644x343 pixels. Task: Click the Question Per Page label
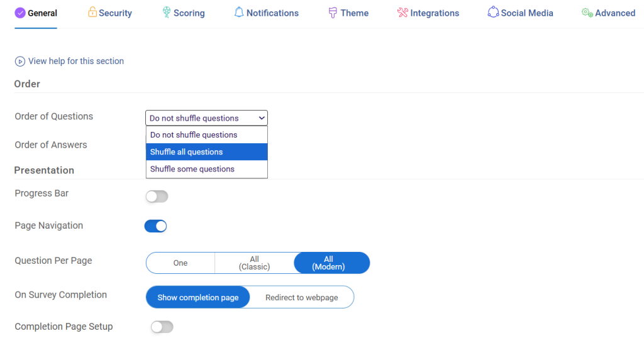[53, 261]
